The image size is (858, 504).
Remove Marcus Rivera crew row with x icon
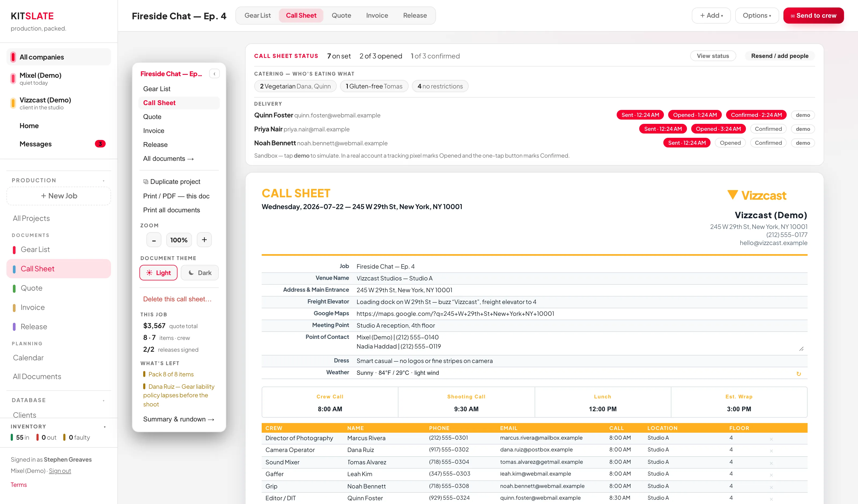pos(771,439)
